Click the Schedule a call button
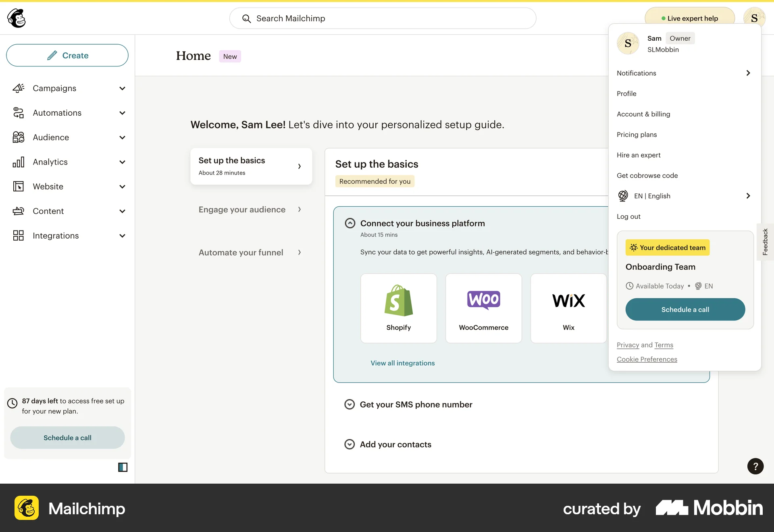Image resolution: width=774 pixels, height=532 pixels. [685, 310]
